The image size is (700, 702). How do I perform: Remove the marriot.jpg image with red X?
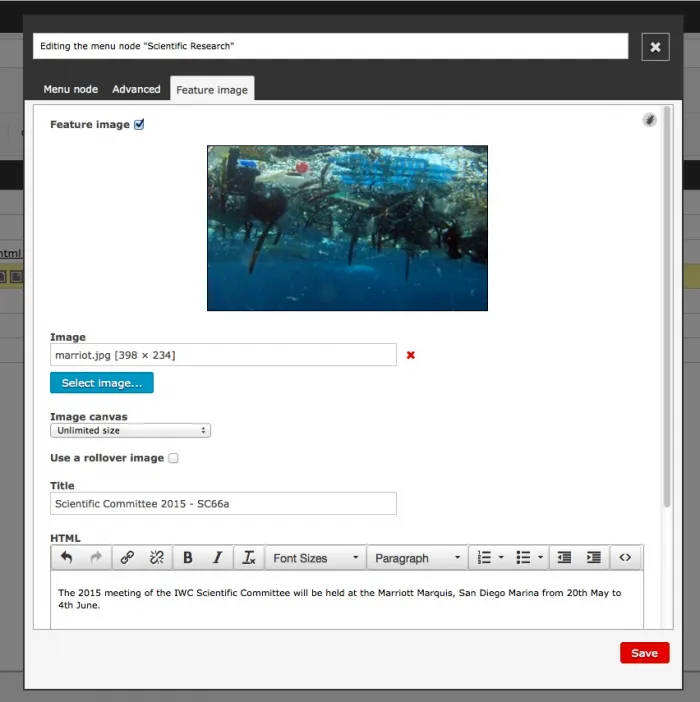(410, 355)
